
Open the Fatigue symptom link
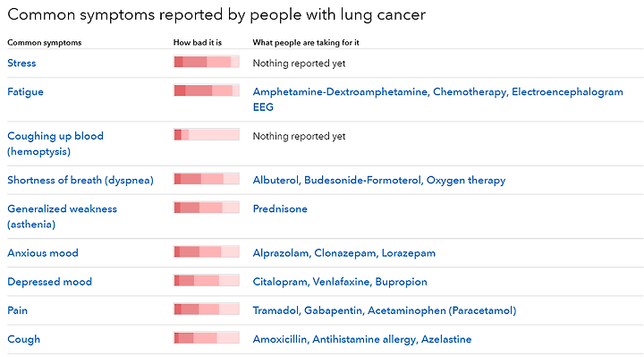pos(25,91)
